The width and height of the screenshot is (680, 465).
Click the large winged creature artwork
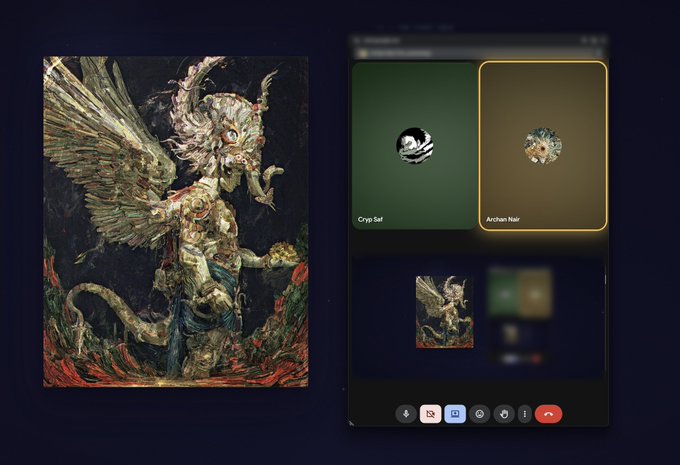(176, 221)
